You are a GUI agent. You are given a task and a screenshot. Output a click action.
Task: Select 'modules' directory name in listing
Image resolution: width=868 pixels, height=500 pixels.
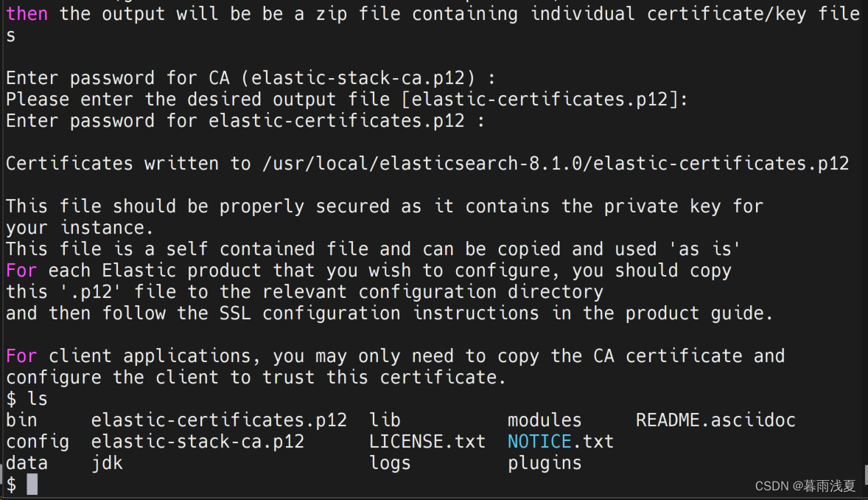pos(545,420)
